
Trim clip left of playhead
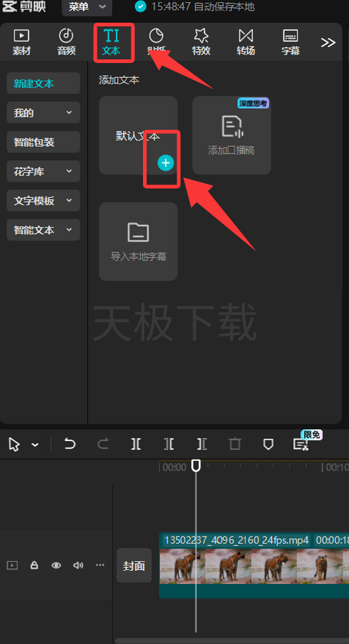pos(169,444)
